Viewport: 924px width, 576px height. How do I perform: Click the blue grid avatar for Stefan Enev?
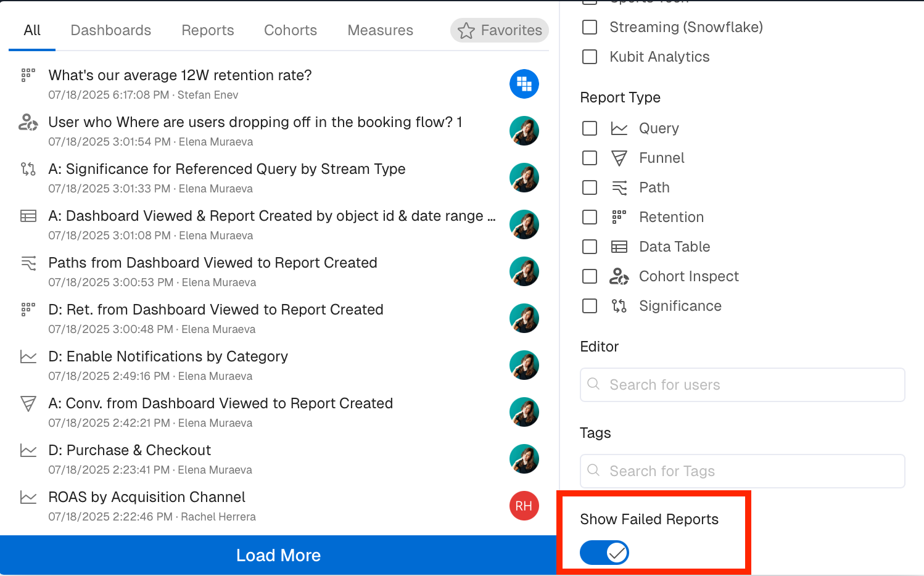(x=524, y=84)
